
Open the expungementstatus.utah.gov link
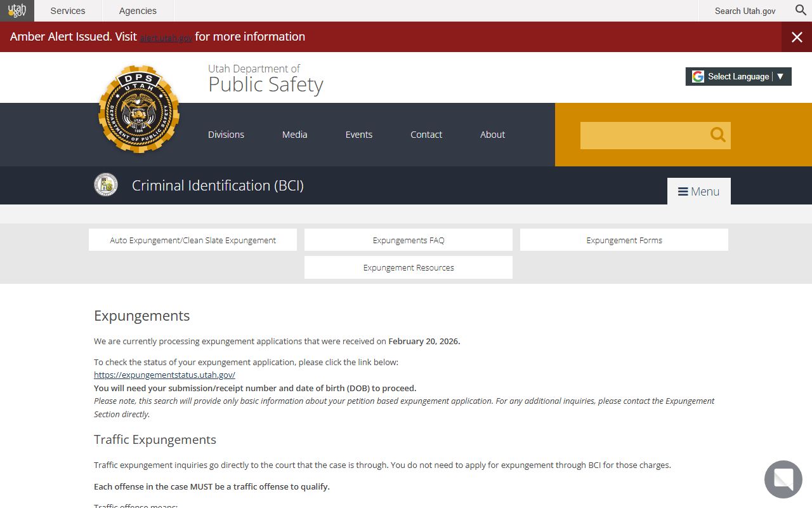coord(164,375)
